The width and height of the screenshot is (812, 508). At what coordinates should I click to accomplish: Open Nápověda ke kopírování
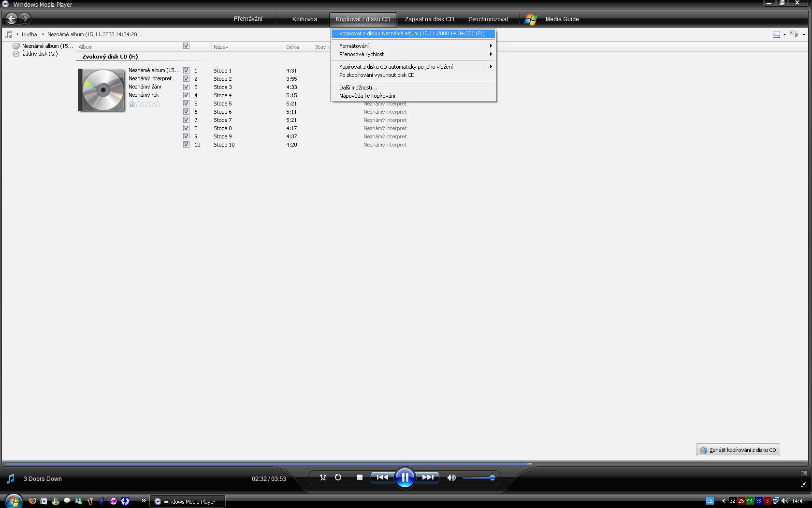click(x=413, y=96)
